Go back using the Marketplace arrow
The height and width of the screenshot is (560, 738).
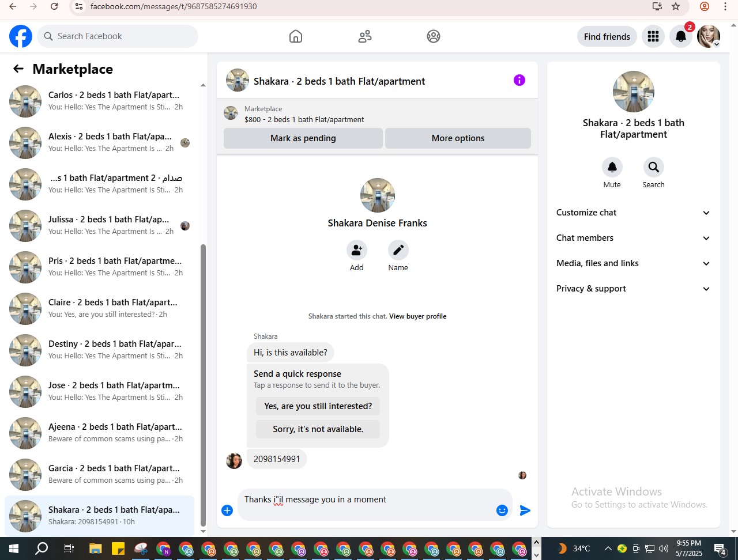click(18, 69)
